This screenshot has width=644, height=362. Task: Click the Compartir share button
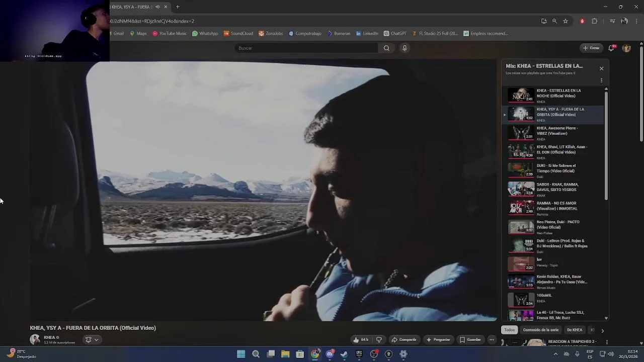(x=404, y=340)
